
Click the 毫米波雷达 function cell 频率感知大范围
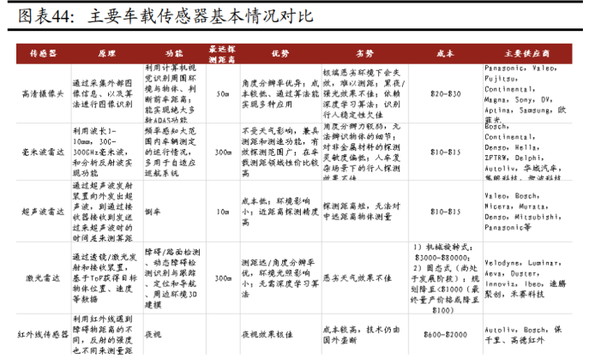pos(171,152)
